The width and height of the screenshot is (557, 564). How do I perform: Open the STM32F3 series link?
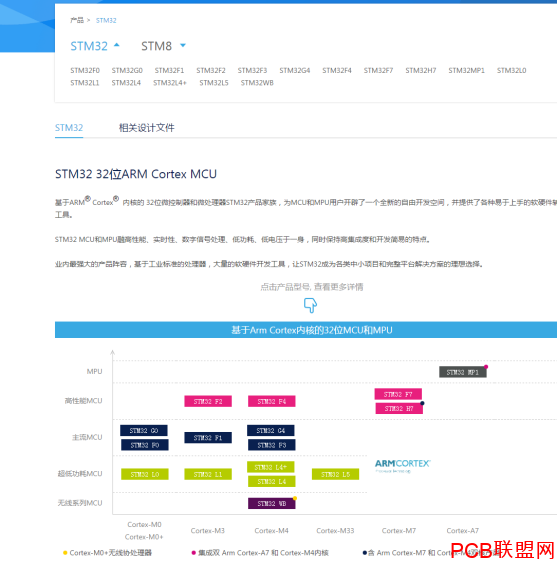coord(252,70)
